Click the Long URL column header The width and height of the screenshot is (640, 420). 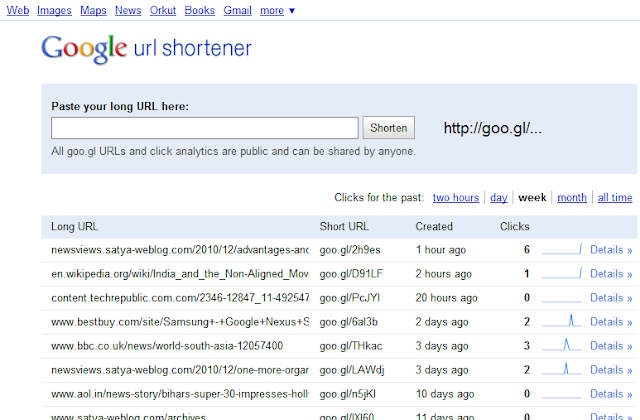point(74,227)
